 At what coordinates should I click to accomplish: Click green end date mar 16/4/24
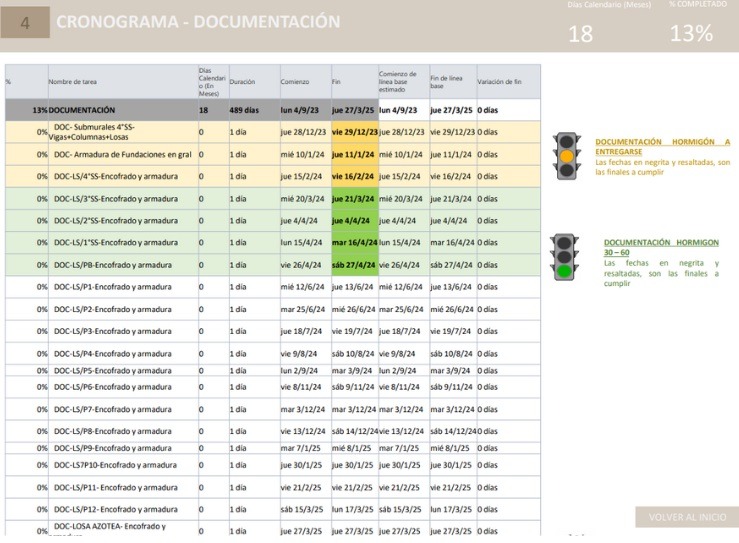pyautogui.click(x=355, y=242)
